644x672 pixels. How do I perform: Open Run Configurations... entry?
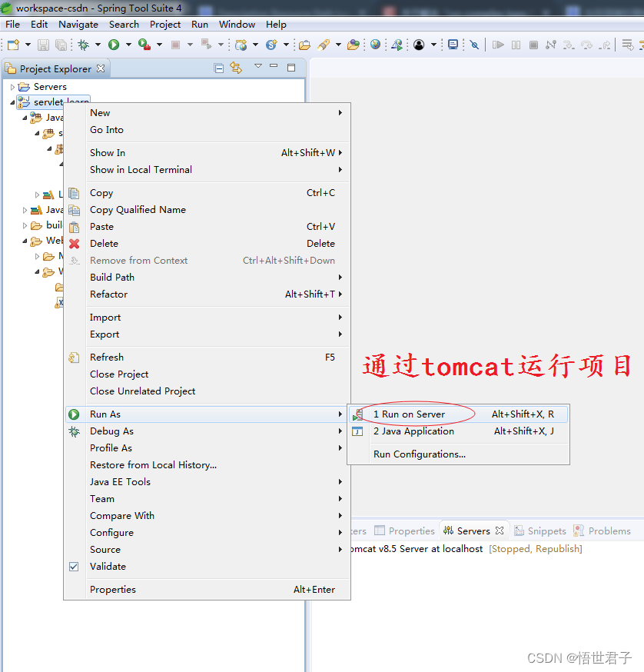pos(458,454)
